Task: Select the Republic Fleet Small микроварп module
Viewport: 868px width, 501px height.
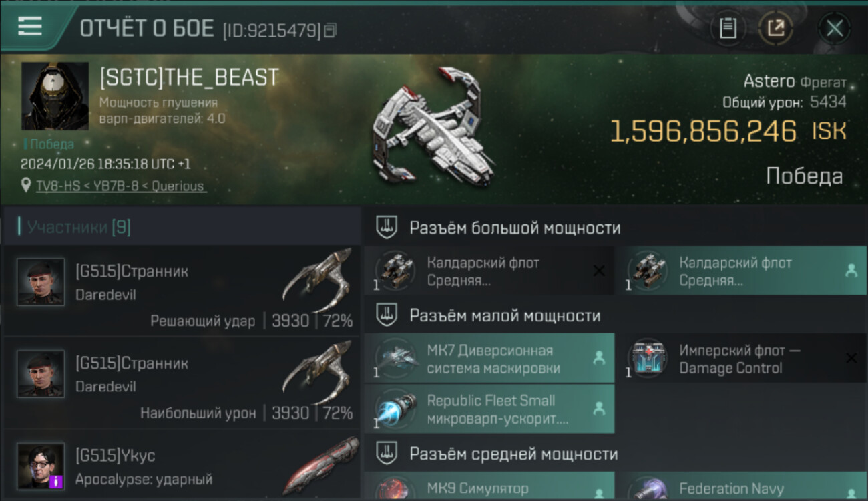Action: tap(489, 409)
